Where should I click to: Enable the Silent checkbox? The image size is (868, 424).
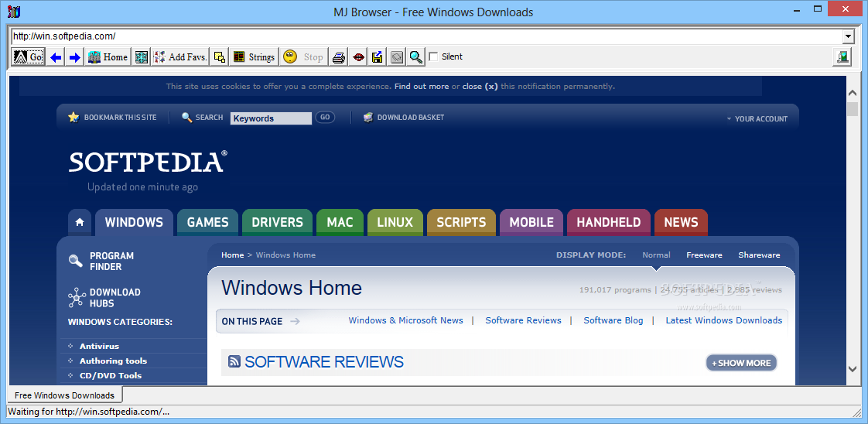point(433,56)
